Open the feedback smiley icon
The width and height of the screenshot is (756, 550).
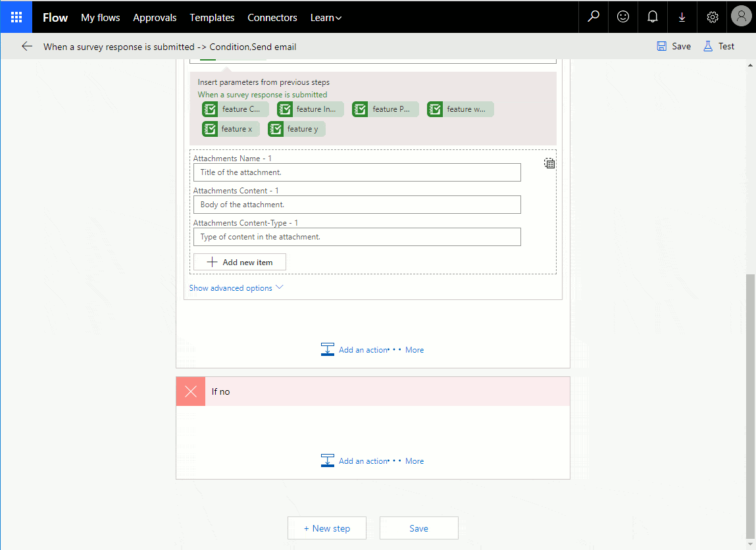pyautogui.click(x=623, y=17)
